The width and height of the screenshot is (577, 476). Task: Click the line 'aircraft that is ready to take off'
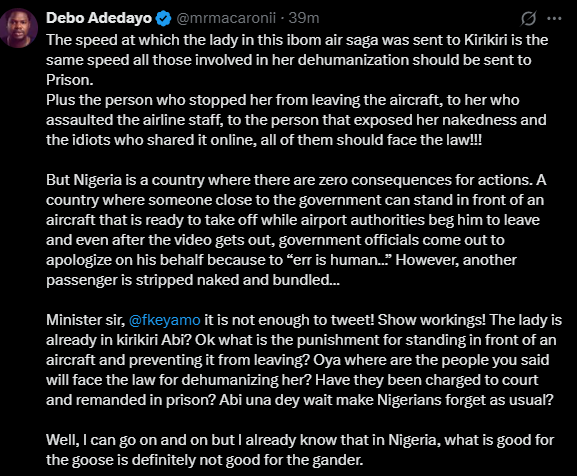pyautogui.click(x=293, y=220)
